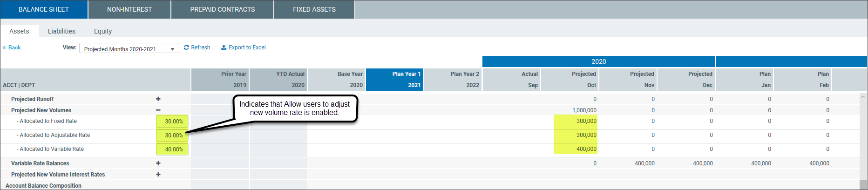
Task: Open the View dropdown for Projected Months
Action: [x=129, y=48]
